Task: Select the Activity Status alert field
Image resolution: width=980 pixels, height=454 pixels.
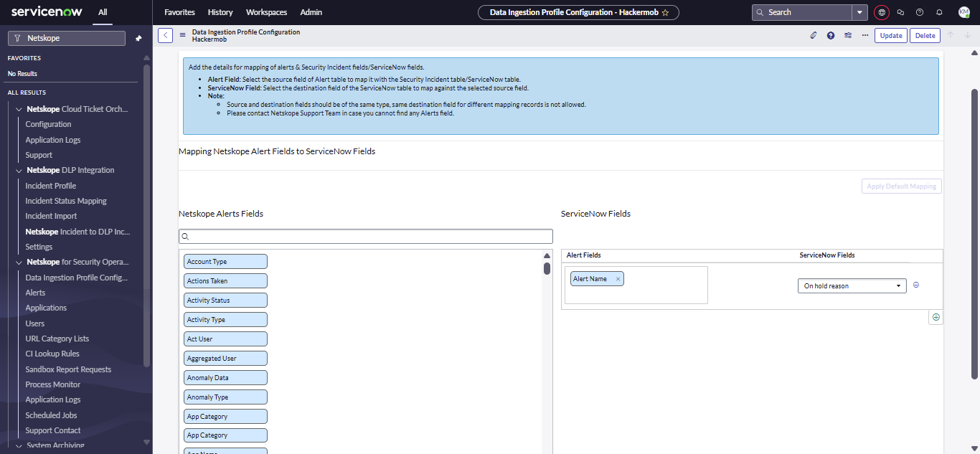Action: click(225, 301)
